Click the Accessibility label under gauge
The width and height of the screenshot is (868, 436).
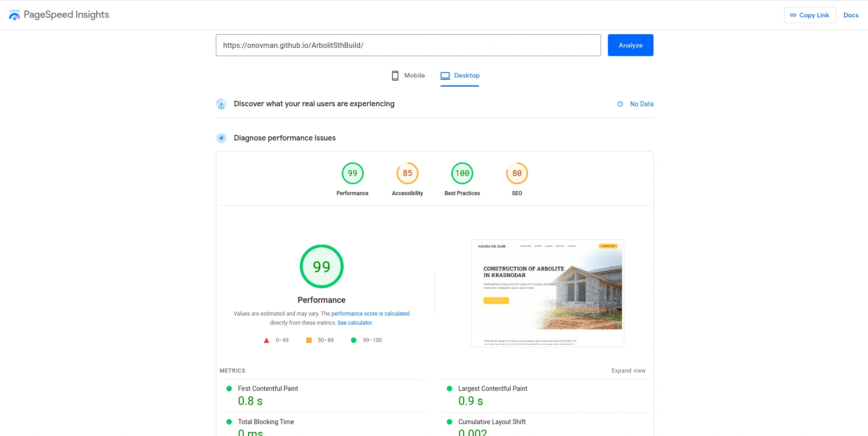click(408, 193)
